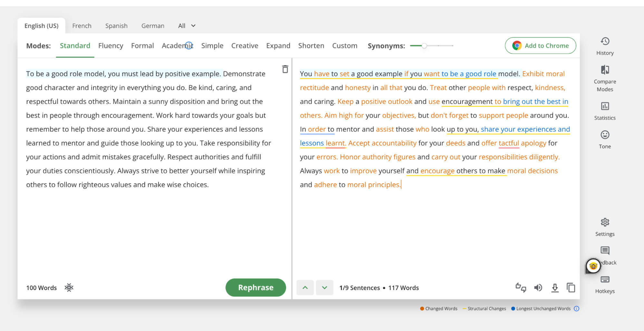Go to next sentence with down chevron
Viewport: 644px width, 331px height.
(x=324, y=287)
